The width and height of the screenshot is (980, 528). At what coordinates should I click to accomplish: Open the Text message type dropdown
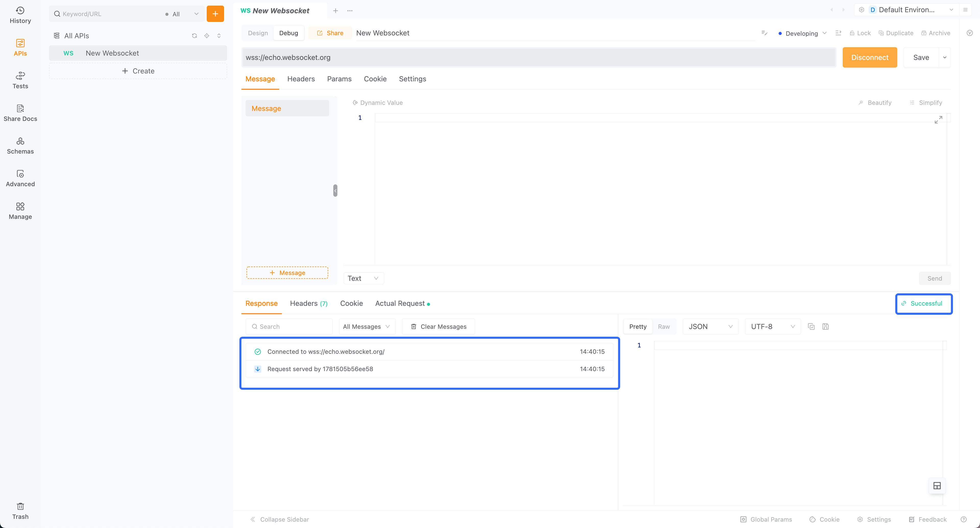click(363, 278)
